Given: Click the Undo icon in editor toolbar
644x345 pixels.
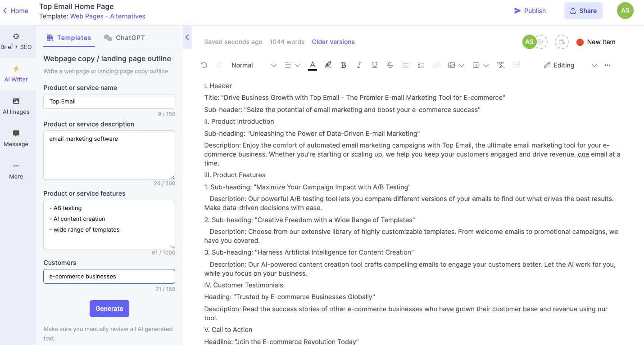Looking at the screenshot, I should (x=204, y=65).
